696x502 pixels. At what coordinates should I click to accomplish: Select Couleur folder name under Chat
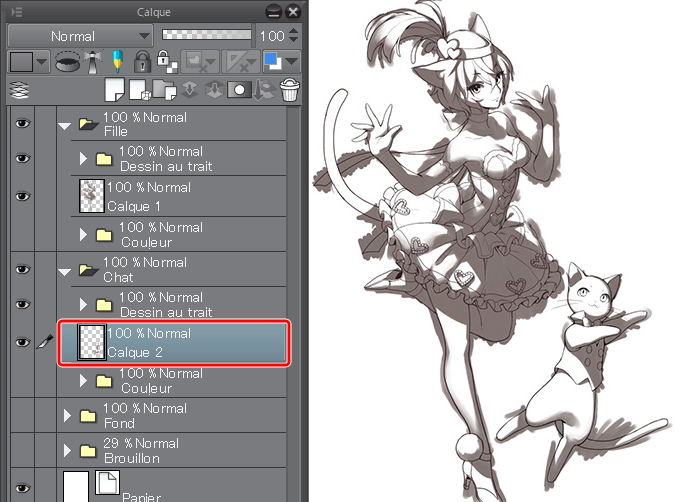tap(146, 388)
